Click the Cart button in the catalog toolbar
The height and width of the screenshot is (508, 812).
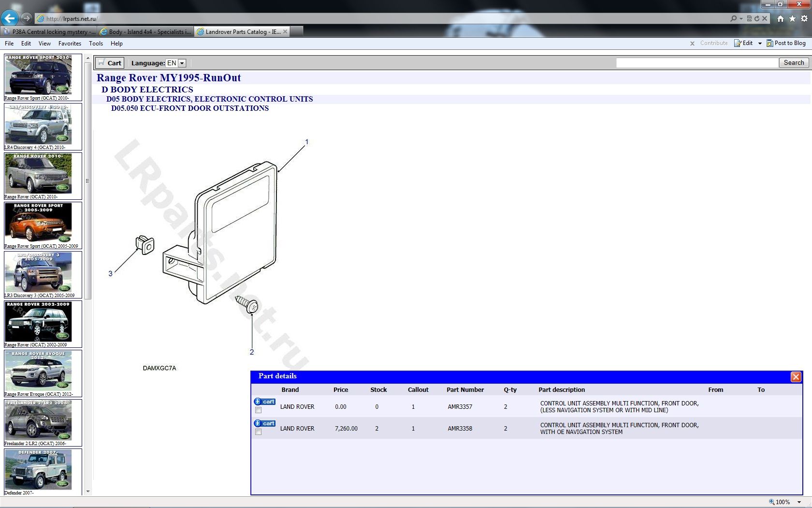(x=110, y=63)
